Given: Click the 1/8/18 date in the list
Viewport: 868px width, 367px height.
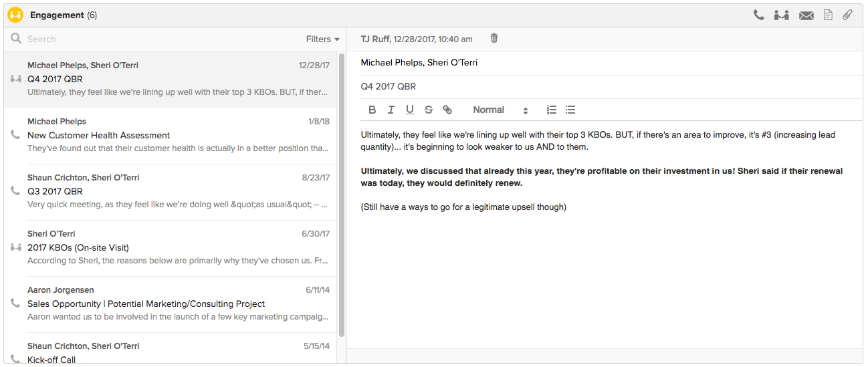Looking at the screenshot, I should [x=319, y=122].
